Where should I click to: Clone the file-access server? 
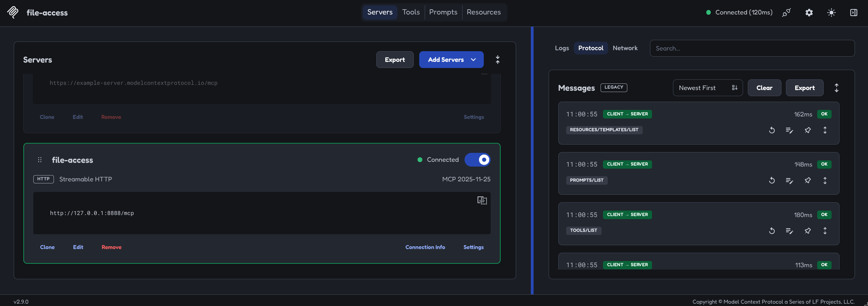47,247
